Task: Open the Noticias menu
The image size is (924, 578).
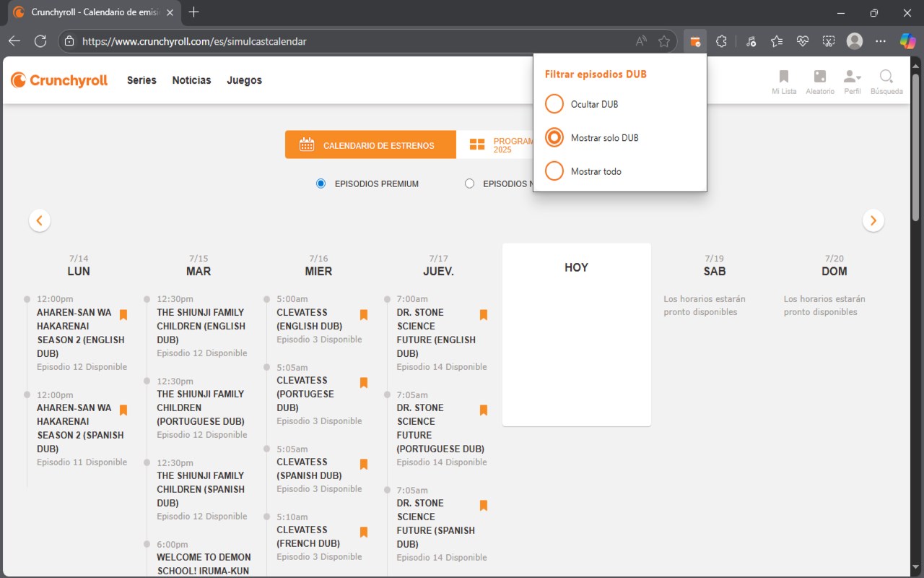Action: [192, 80]
